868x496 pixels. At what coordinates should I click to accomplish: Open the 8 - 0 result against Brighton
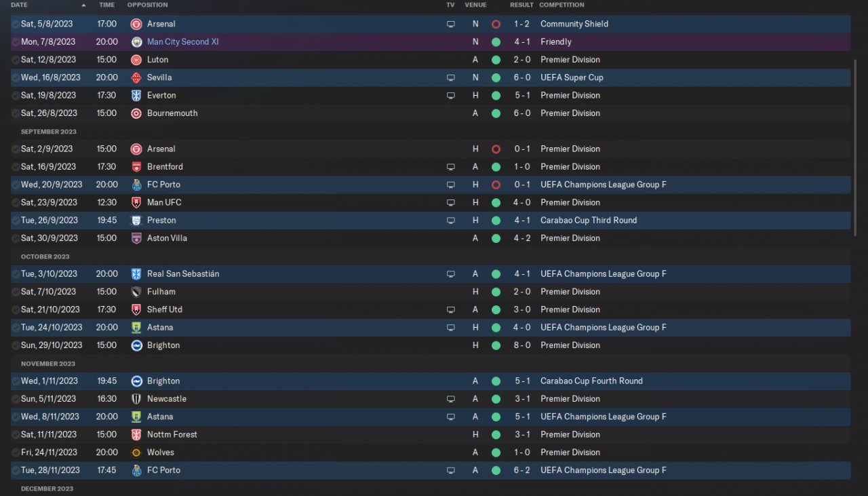coord(521,345)
